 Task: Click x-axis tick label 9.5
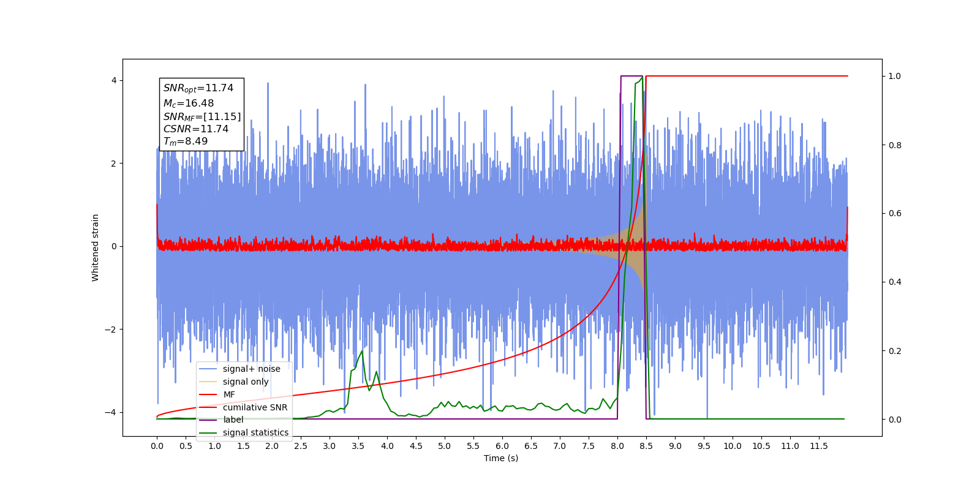coord(704,446)
